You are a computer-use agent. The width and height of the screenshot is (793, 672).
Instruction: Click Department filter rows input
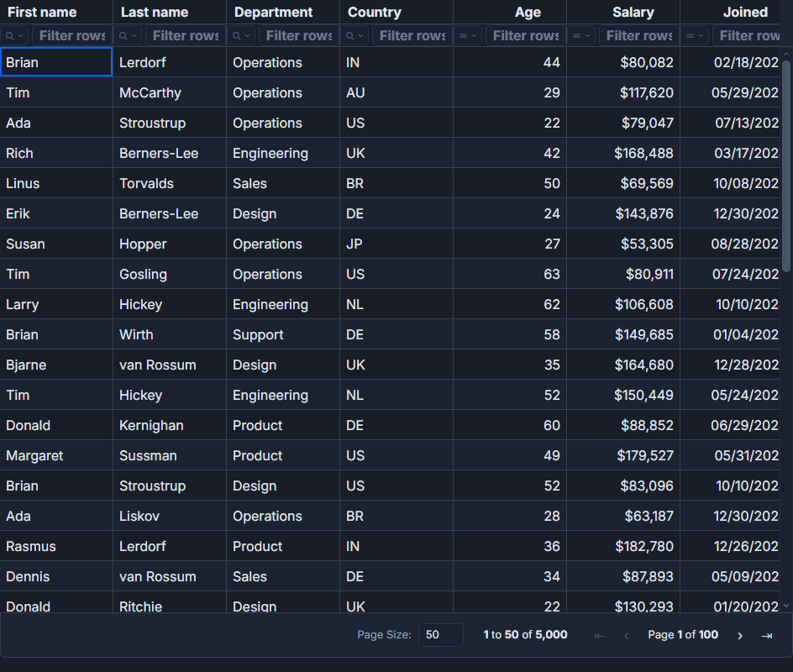298,36
